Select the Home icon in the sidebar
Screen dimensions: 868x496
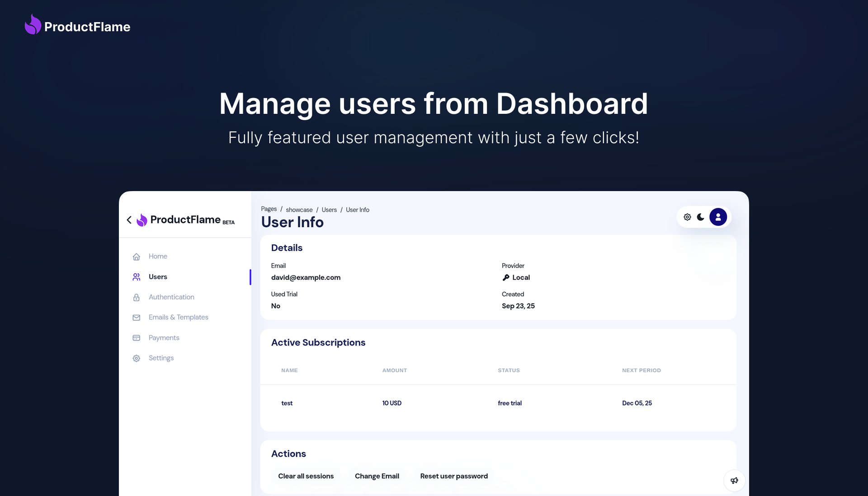[x=137, y=256]
